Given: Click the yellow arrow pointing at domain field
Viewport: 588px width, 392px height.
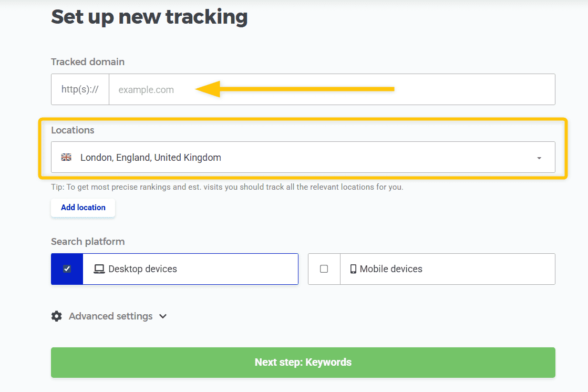Looking at the screenshot, I should point(294,89).
